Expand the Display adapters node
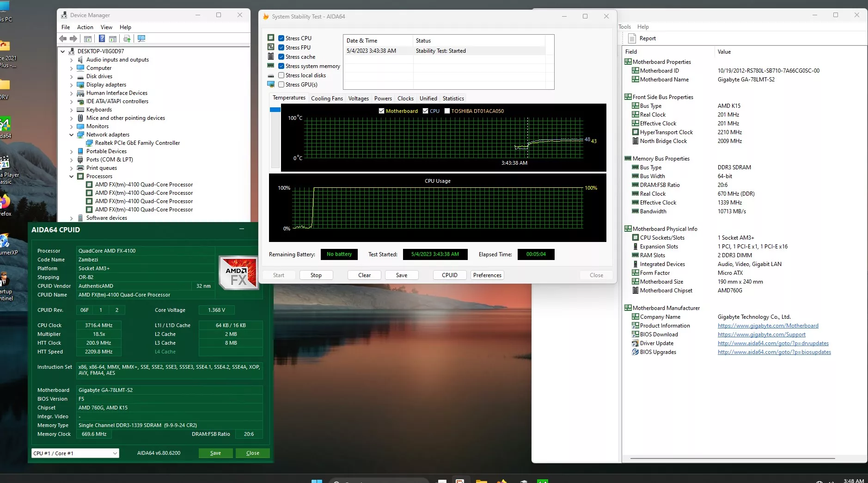This screenshot has height=483, width=868. (x=71, y=85)
